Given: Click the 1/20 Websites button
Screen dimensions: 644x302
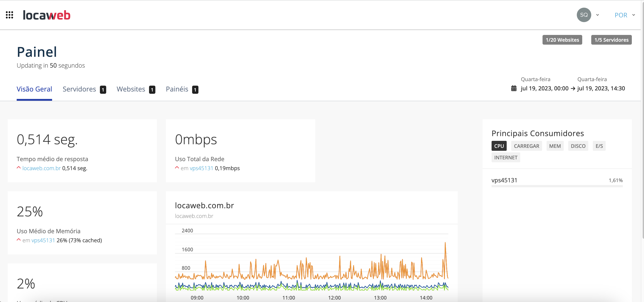Looking at the screenshot, I should point(562,40).
